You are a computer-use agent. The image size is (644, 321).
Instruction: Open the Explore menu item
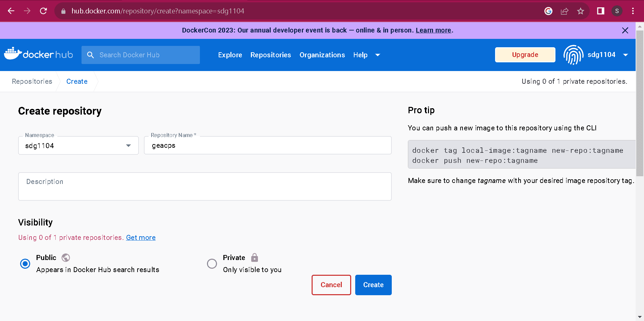pos(230,55)
